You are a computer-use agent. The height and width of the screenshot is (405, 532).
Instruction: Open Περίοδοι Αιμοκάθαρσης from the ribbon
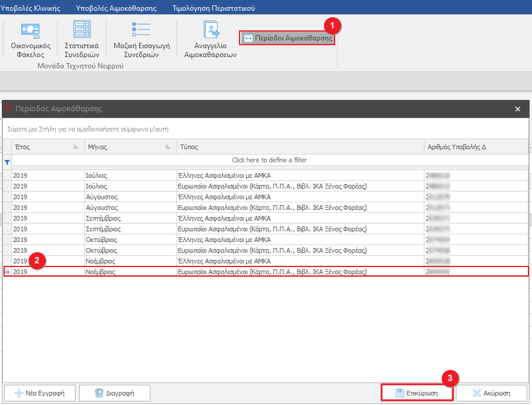[x=288, y=38]
